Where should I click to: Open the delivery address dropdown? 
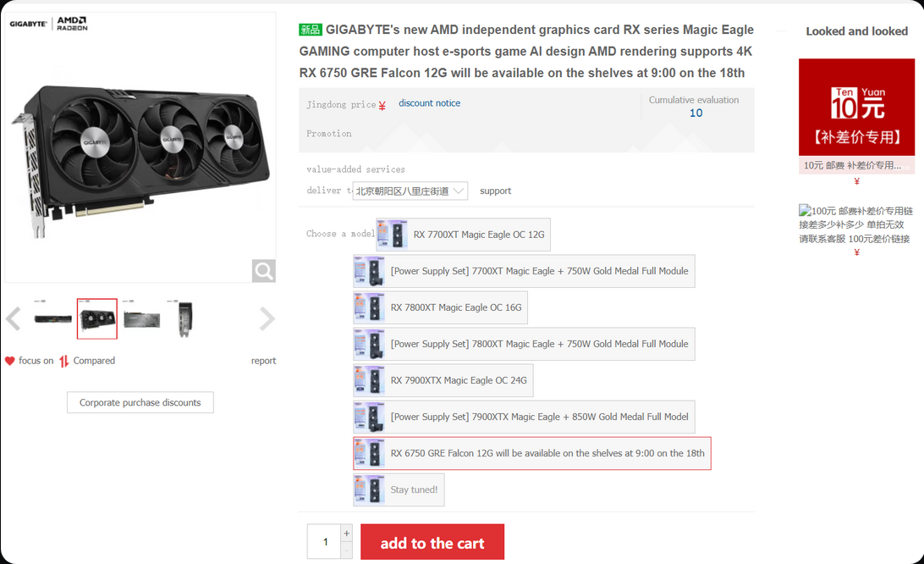click(x=410, y=191)
